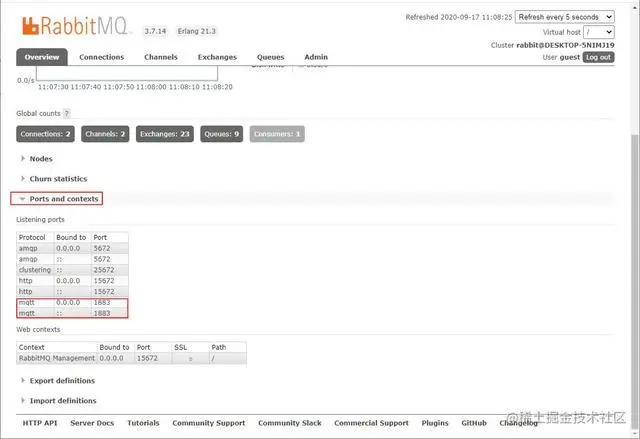
Task: Open the Changelog footer link
Action: [x=519, y=423]
